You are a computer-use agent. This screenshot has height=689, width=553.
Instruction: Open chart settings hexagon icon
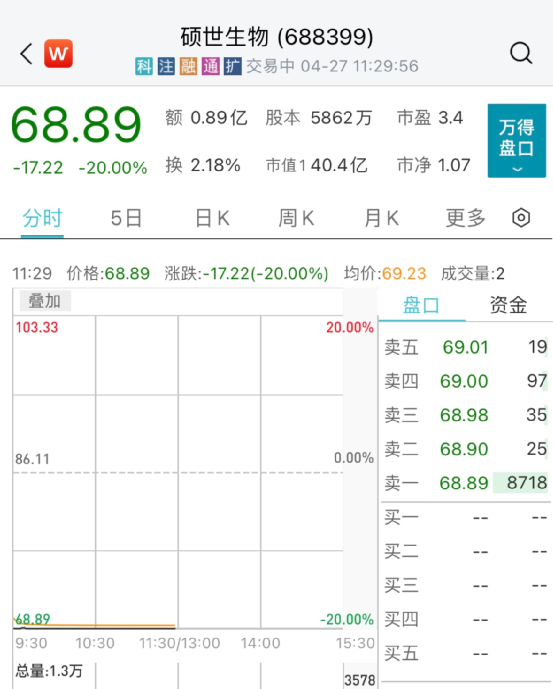pos(521,218)
